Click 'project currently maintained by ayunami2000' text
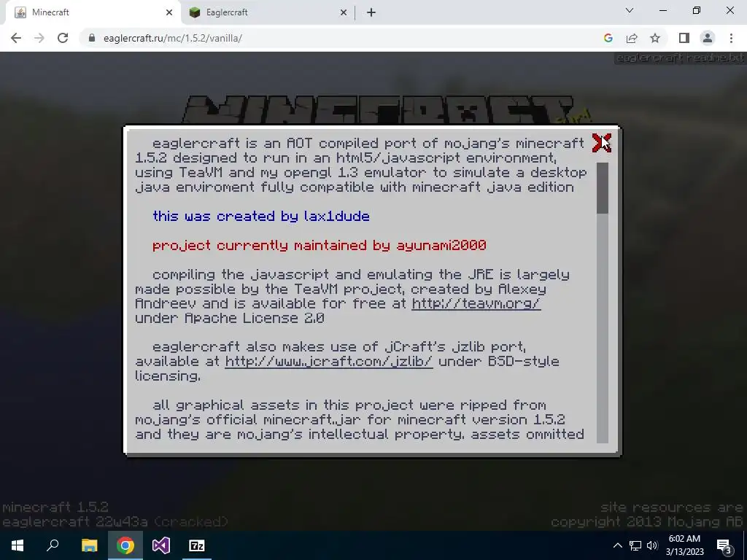The image size is (747, 560). pos(320,245)
